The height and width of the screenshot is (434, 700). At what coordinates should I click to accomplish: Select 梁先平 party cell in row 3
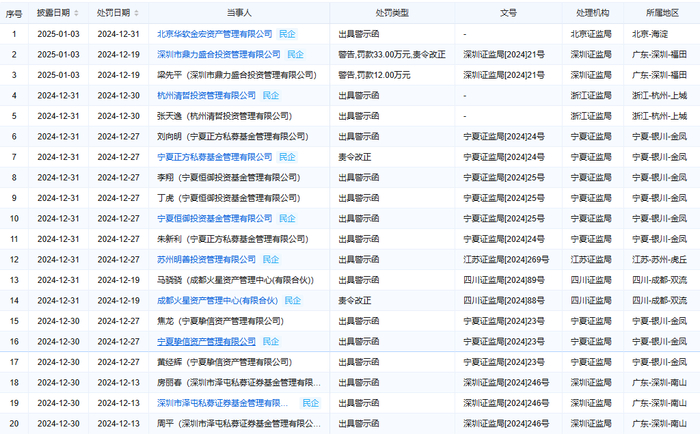click(x=237, y=75)
